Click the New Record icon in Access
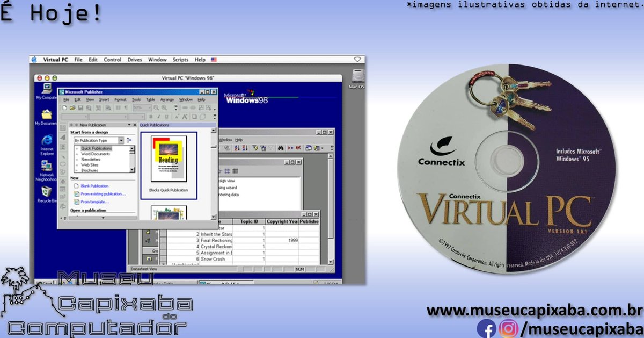Image resolution: width=644 pixels, height=338 pixels. (290, 148)
